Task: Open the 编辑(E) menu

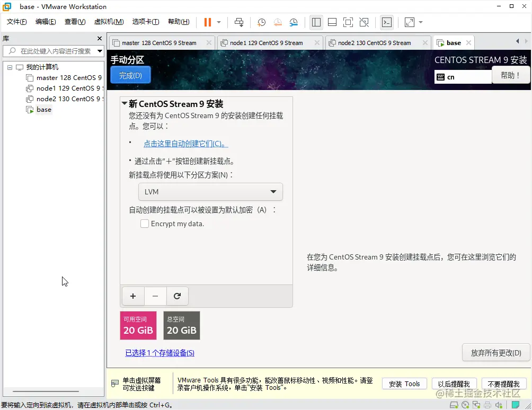Action: 46,22
